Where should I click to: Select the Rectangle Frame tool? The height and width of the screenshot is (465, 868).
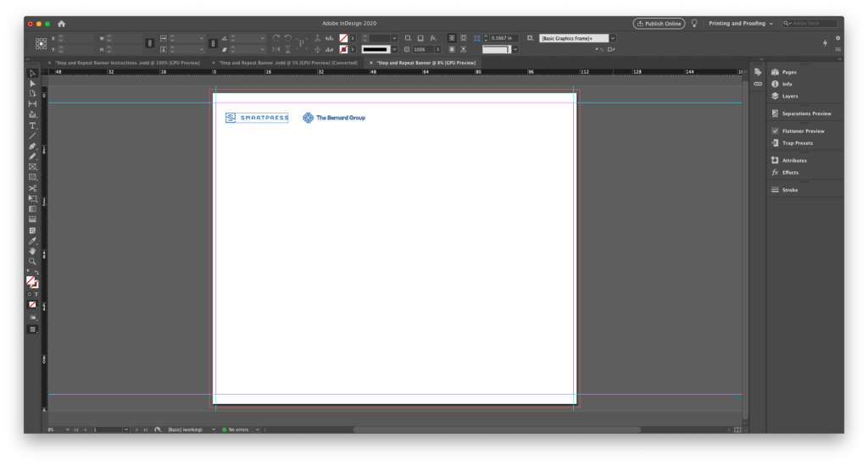pos(32,166)
